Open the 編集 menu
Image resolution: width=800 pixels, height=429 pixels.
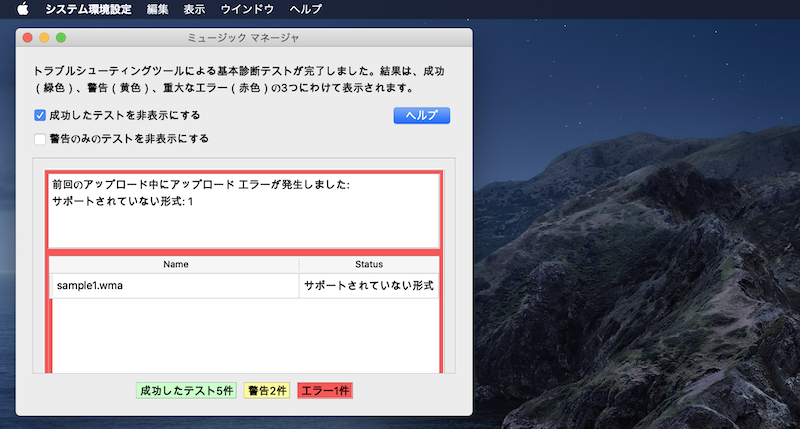coord(157,9)
